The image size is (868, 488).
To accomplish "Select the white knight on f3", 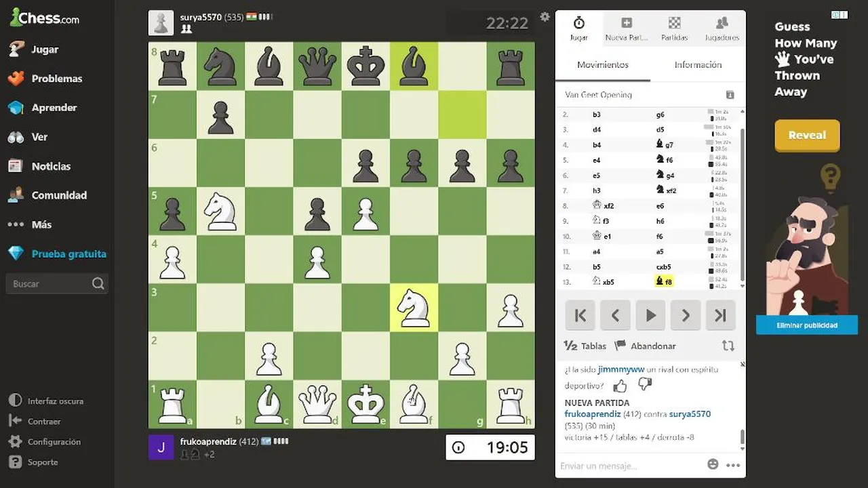I will point(414,308).
